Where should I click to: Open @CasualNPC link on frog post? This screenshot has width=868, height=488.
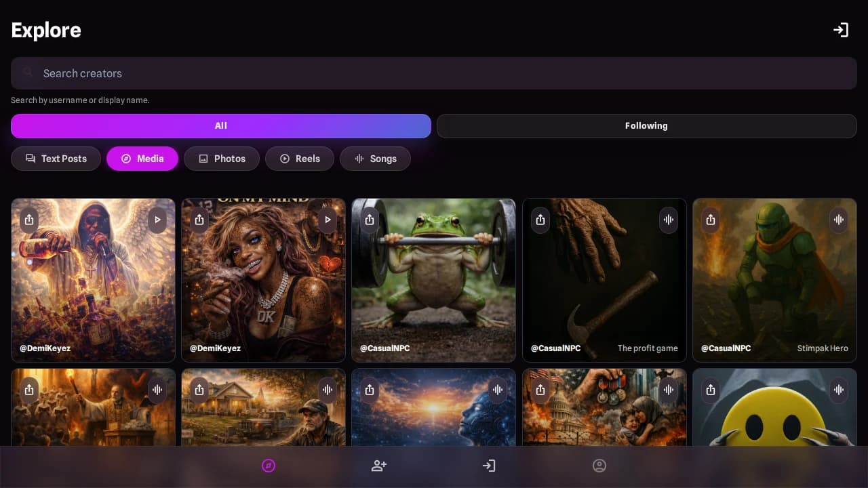click(384, 348)
